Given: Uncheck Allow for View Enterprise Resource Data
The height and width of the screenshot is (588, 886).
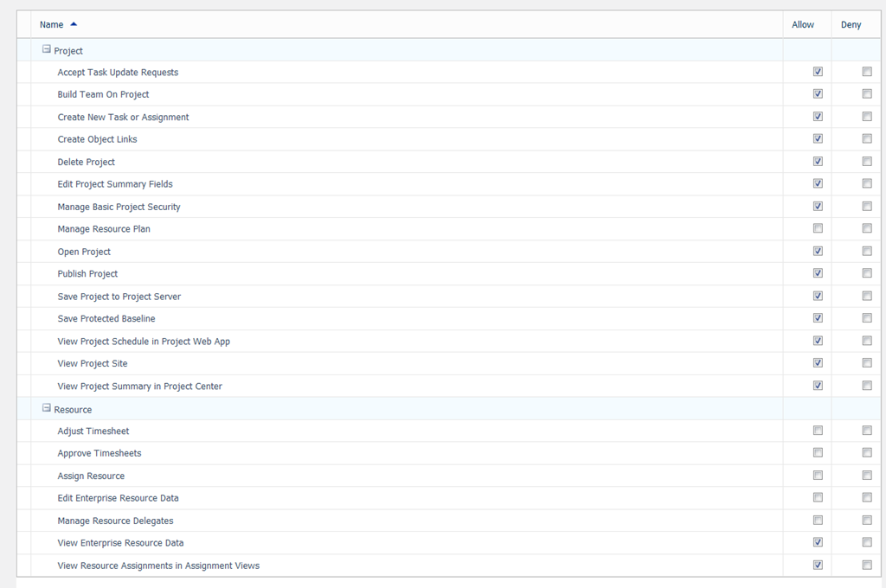Looking at the screenshot, I should point(818,543).
